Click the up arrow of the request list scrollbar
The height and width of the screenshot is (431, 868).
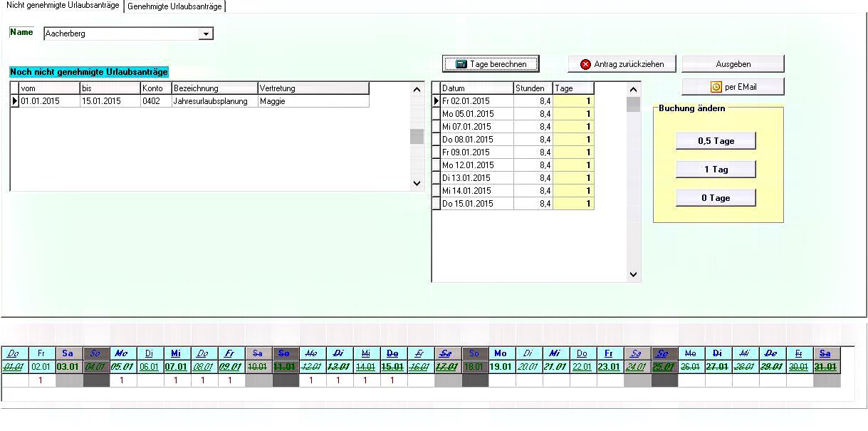point(417,90)
